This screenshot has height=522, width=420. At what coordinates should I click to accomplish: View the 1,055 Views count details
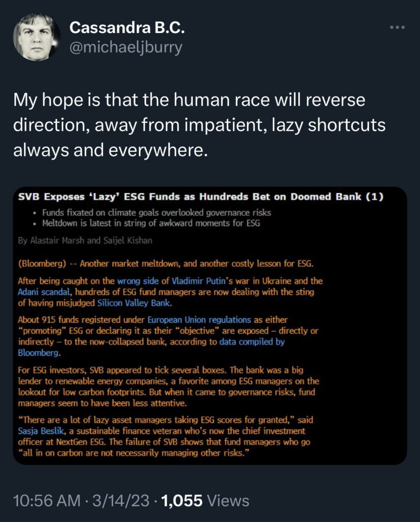click(205, 501)
